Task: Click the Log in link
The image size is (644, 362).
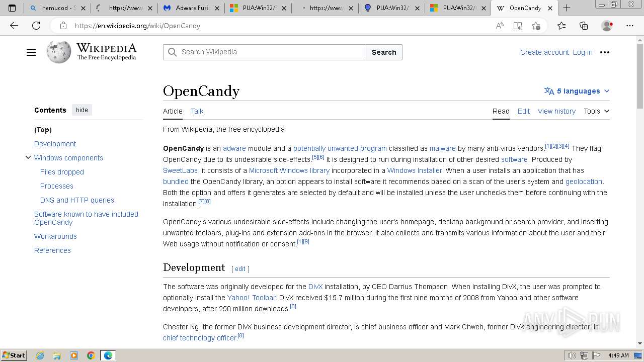Action: coord(583,52)
